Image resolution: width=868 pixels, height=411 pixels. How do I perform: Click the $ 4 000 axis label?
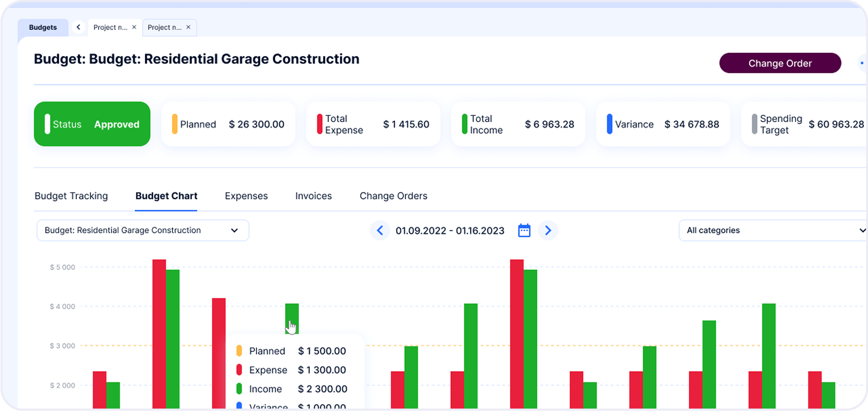62,306
